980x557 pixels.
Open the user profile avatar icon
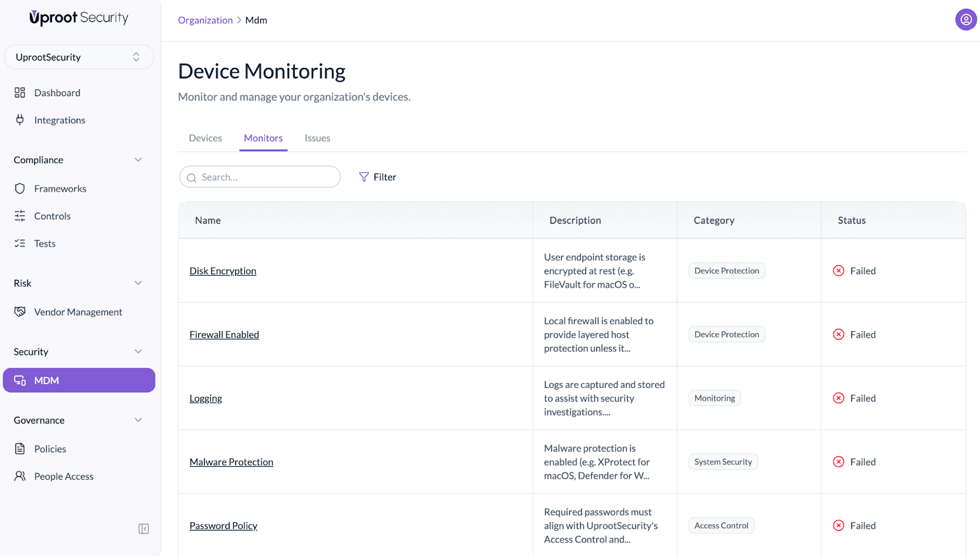965,20
